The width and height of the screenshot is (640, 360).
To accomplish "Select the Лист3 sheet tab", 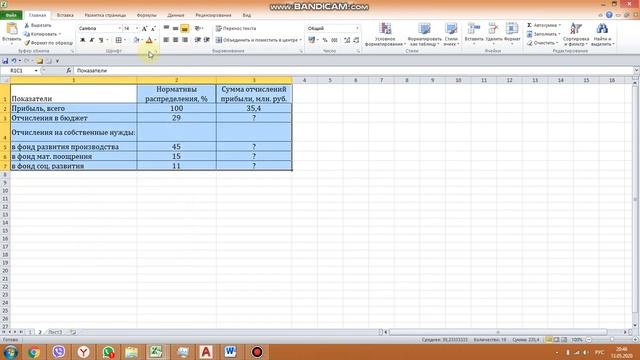I will [x=55, y=332].
